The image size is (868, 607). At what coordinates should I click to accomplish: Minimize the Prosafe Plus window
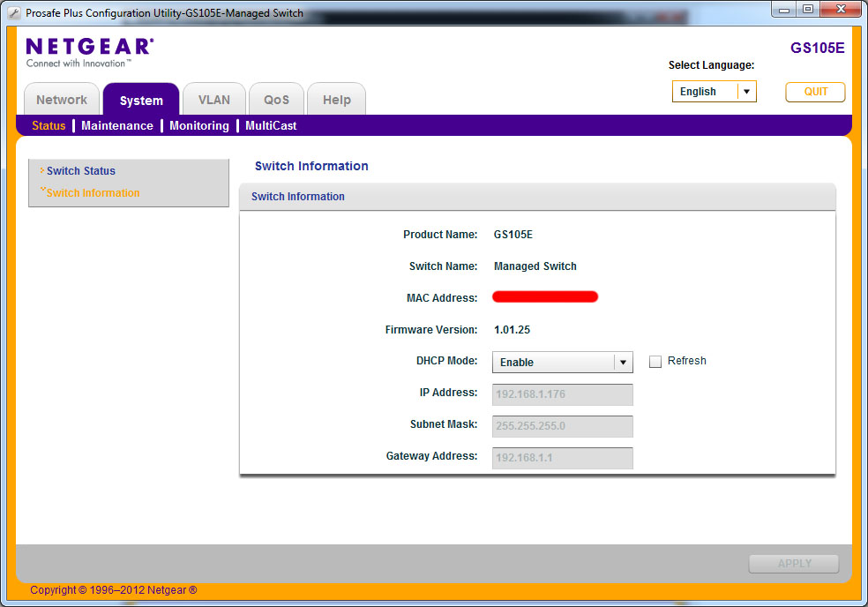(784, 10)
